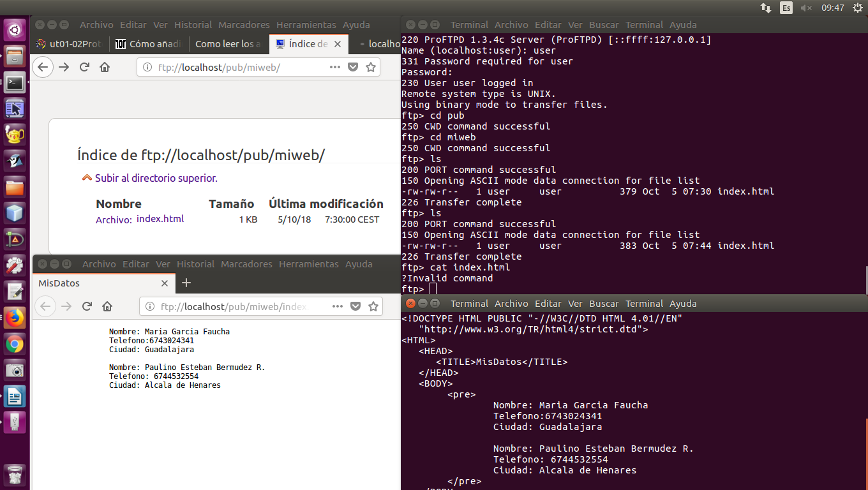Click home button in MisDatos window
This screenshot has height=490, width=868.
(x=107, y=306)
